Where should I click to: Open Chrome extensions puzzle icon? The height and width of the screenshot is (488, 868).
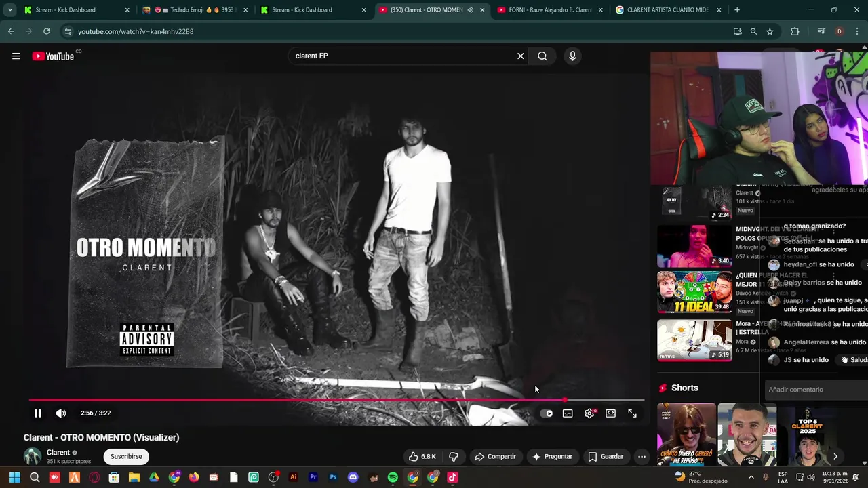click(795, 31)
